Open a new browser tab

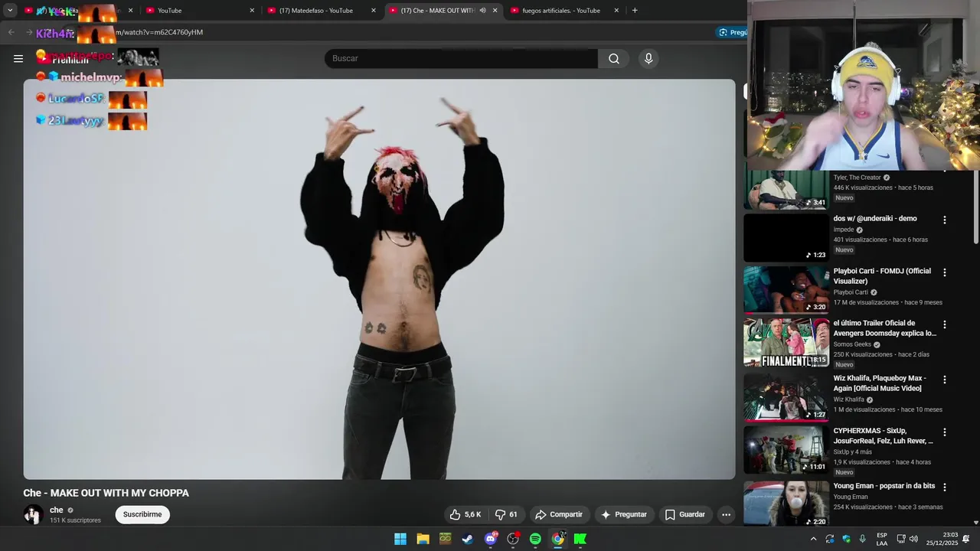coord(635,11)
